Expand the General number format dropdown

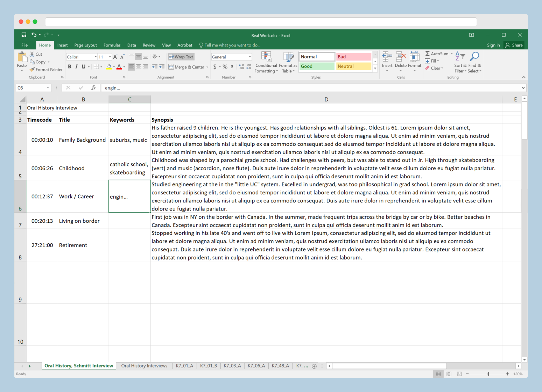click(250, 57)
